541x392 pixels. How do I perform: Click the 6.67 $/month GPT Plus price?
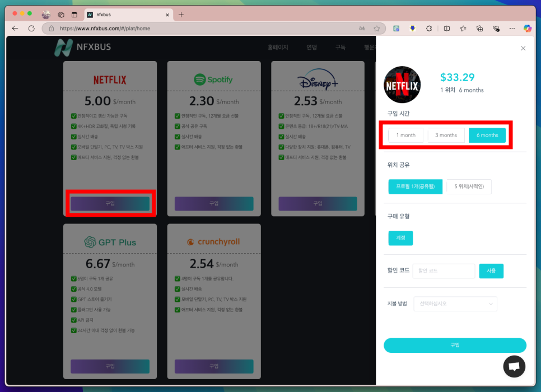(110, 264)
